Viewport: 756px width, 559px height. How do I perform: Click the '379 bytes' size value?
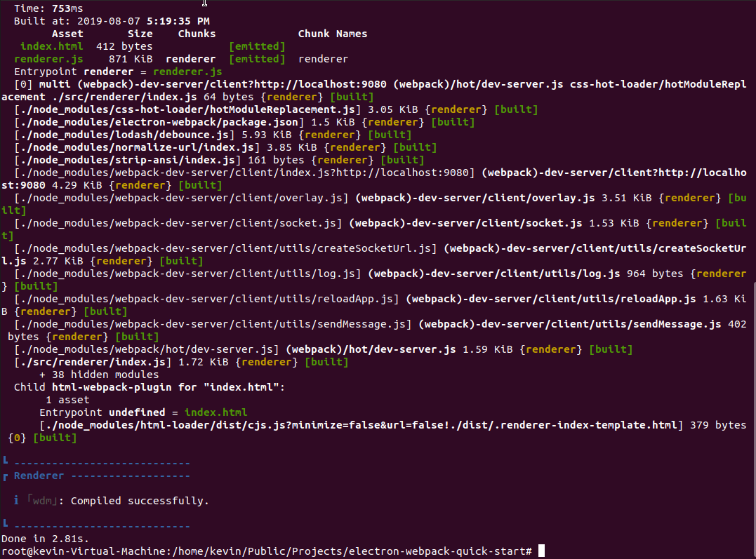(x=718, y=425)
